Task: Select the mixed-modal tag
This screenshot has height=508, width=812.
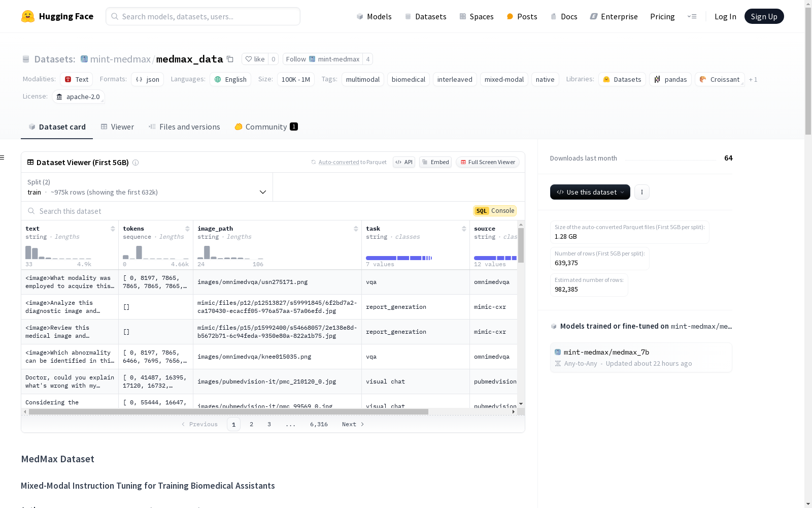Action: click(504, 79)
